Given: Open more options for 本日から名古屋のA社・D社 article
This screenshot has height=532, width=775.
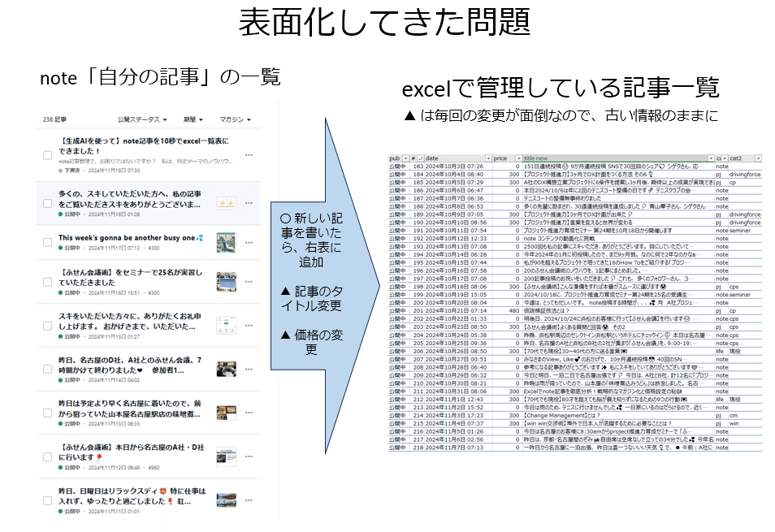Looking at the screenshot, I should pyautogui.click(x=249, y=456).
